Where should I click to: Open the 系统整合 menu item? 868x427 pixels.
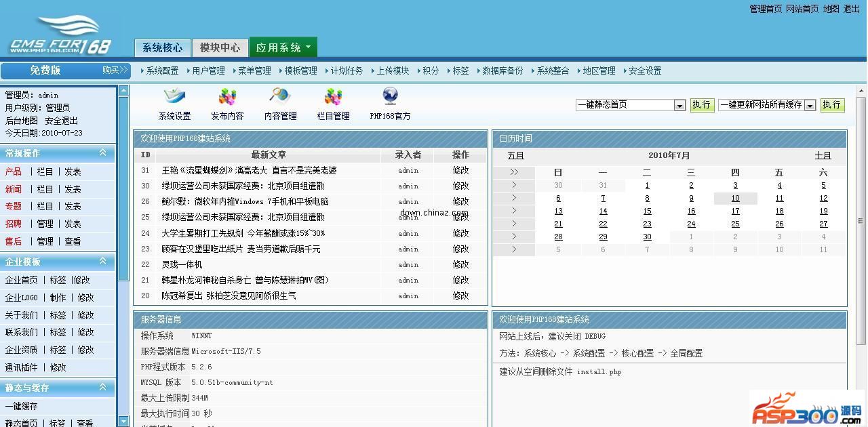pyautogui.click(x=553, y=70)
